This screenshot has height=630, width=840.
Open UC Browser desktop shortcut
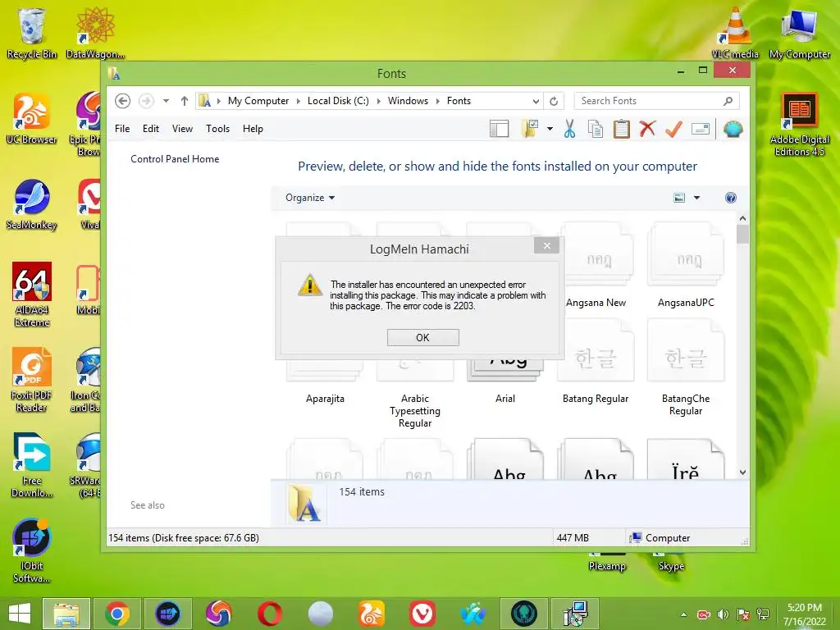pos(31,119)
